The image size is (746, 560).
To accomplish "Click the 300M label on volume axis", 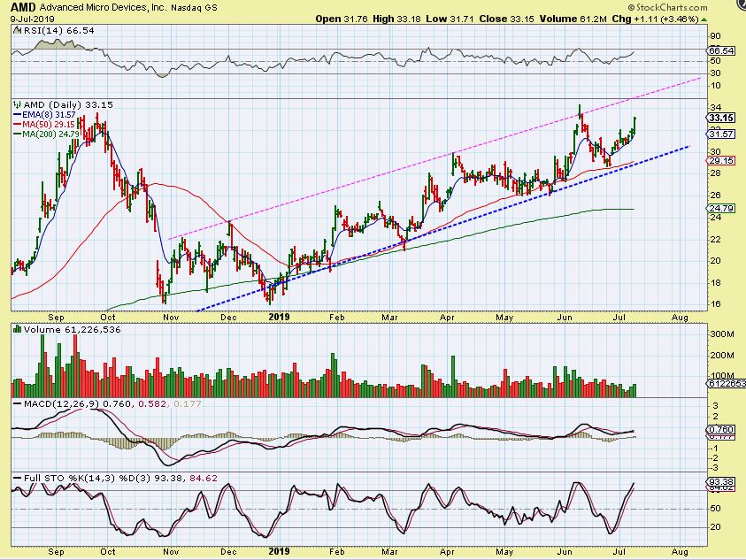I will (x=722, y=334).
